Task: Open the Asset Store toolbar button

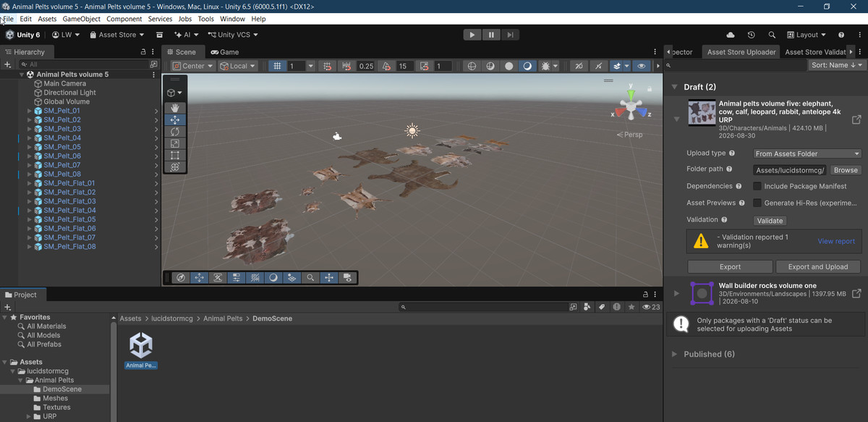Action: [117, 35]
